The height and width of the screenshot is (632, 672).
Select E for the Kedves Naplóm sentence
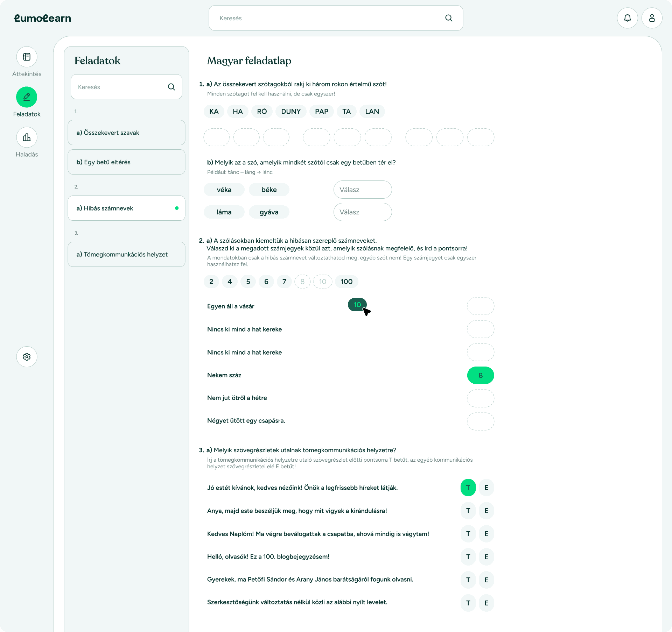pyautogui.click(x=486, y=534)
